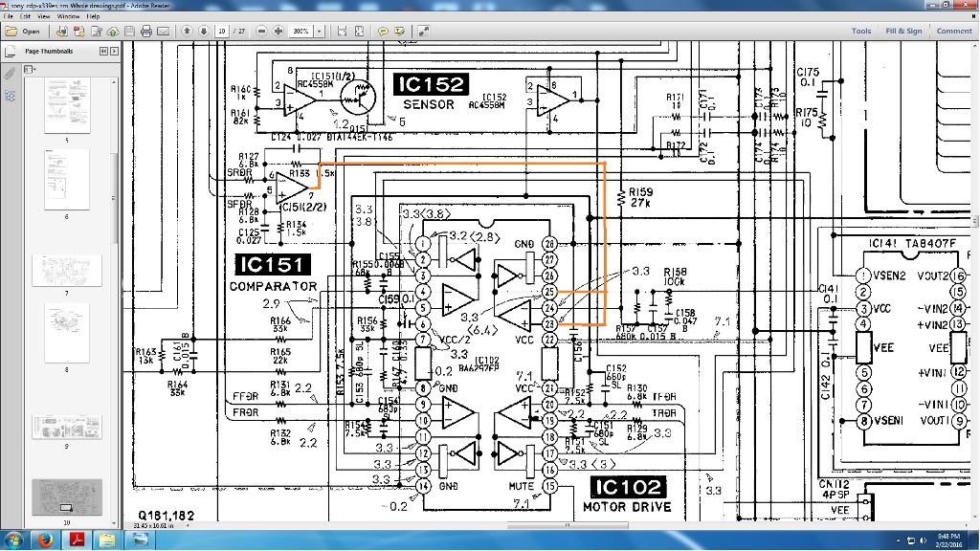The height and width of the screenshot is (551, 980).
Task: Select page 5 thumbnail
Action: pos(67,105)
